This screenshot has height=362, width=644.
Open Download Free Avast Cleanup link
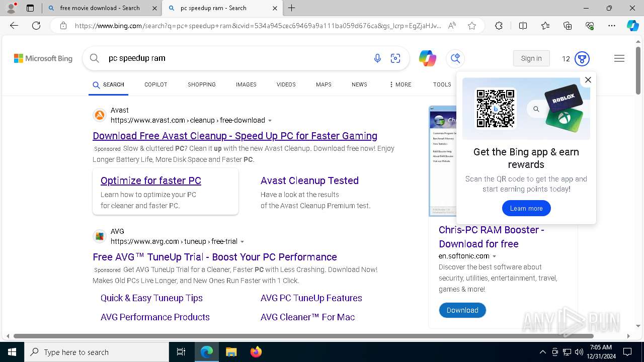click(x=235, y=136)
